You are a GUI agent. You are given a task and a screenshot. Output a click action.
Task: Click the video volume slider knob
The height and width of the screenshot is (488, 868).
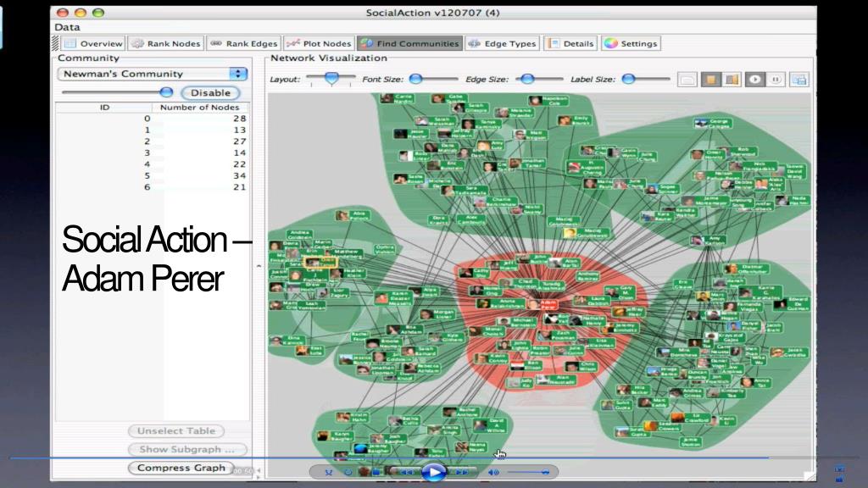[545, 472]
